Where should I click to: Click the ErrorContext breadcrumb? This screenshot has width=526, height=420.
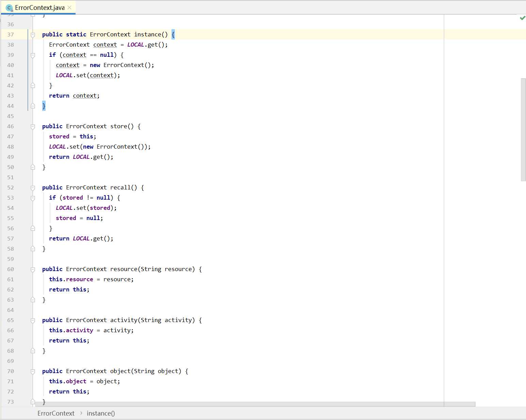[56, 413]
